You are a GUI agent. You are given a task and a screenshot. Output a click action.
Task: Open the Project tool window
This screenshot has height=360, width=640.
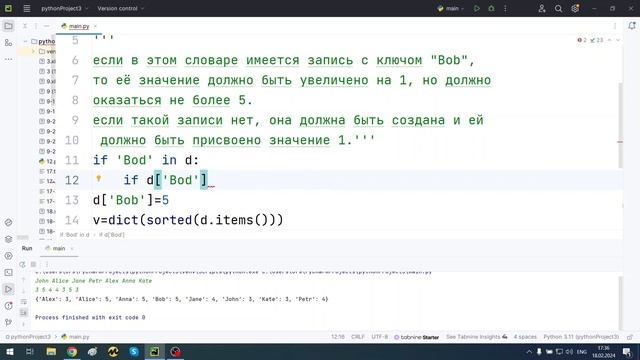(8, 26)
